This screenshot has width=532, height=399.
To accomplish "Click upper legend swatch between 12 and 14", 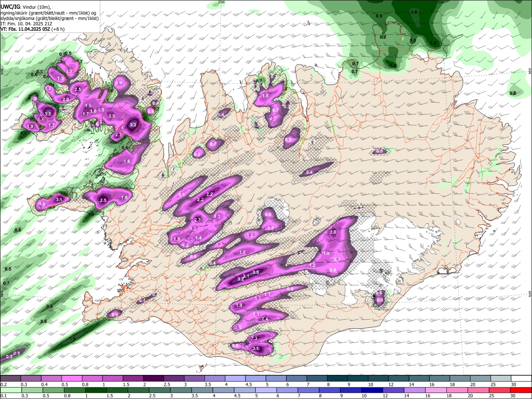I will tap(398, 379).
